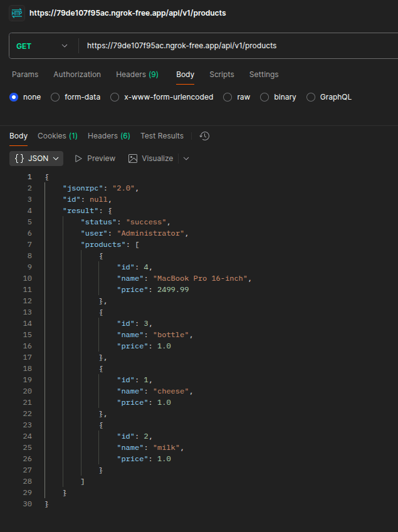This screenshot has width=398, height=532.
Task: Open the response history clock icon
Action: click(x=204, y=136)
